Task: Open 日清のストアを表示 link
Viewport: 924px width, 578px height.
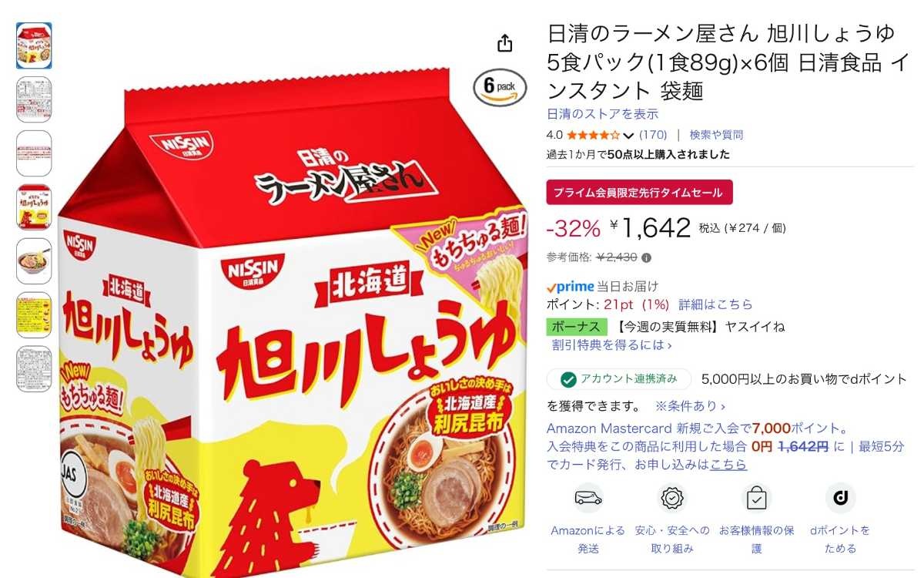Action: (602, 114)
